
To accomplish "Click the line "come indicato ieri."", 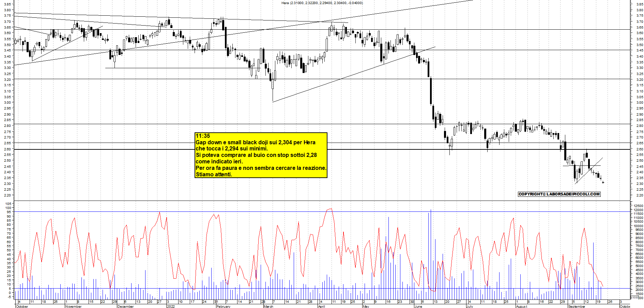I will (x=219, y=161).
